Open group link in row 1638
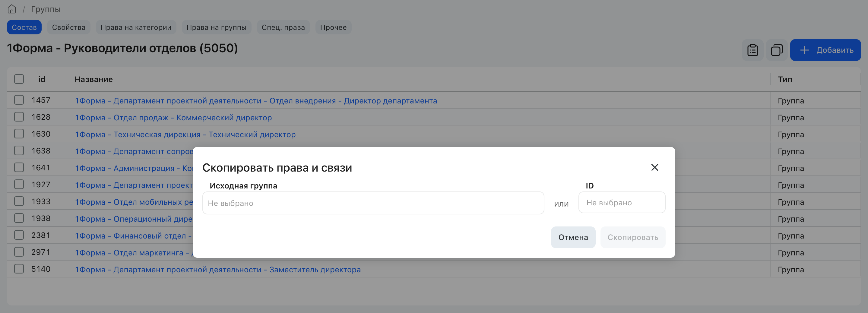Image resolution: width=868 pixels, height=313 pixels. point(134,152)
